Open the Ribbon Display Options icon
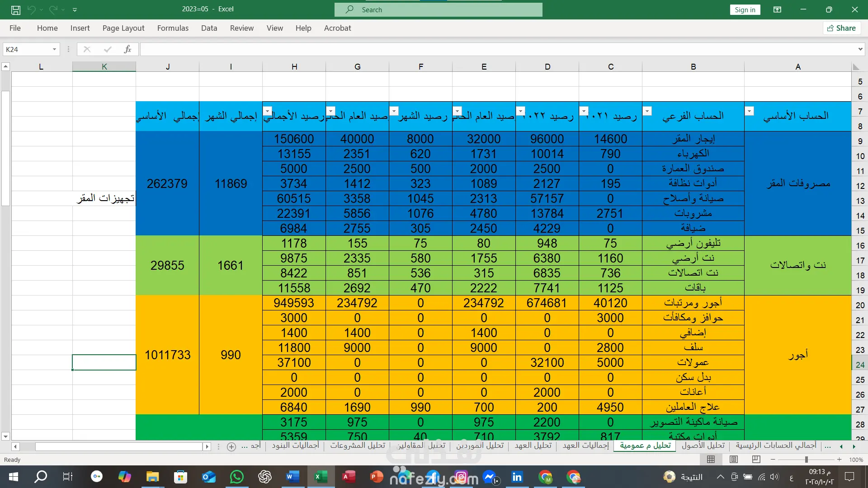Viewport: 868px width, 488px height. click(x=777, y=9)
